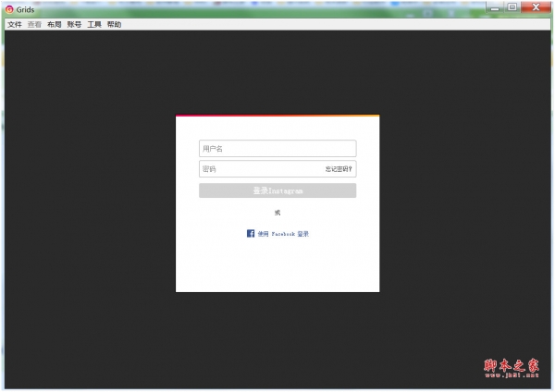Click the Grids app icon in title bar
The width and height of the screenshot is (555, 392).
(9, 9)
